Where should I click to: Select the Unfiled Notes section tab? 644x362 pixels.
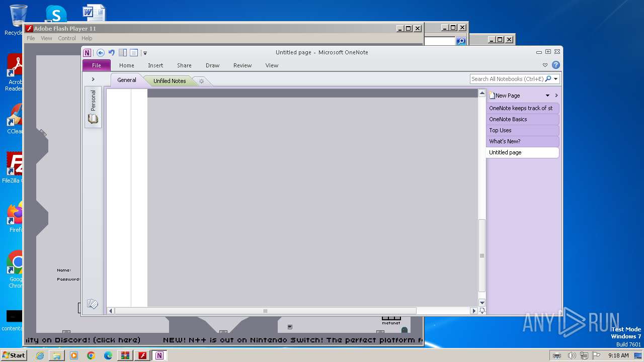[170, 81]
